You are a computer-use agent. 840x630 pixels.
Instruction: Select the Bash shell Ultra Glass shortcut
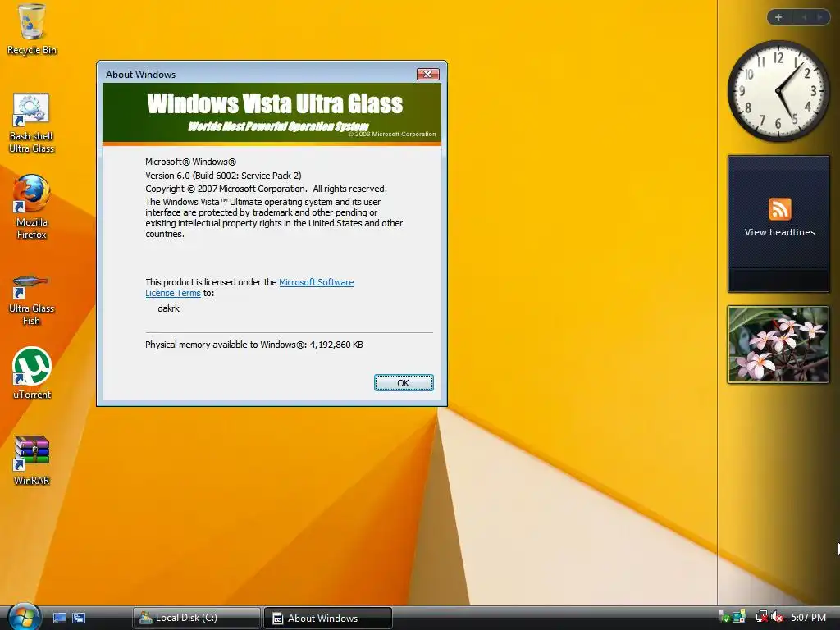[x=31, y=124]
